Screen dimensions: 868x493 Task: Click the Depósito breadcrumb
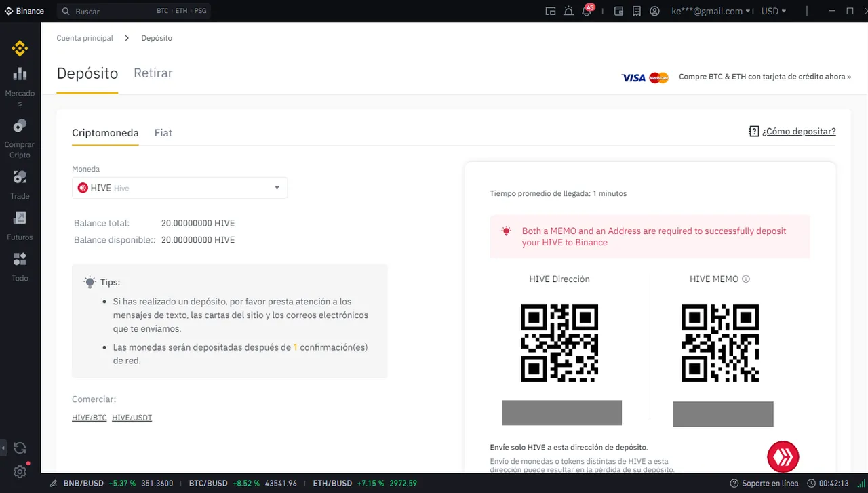pos(157,38)
